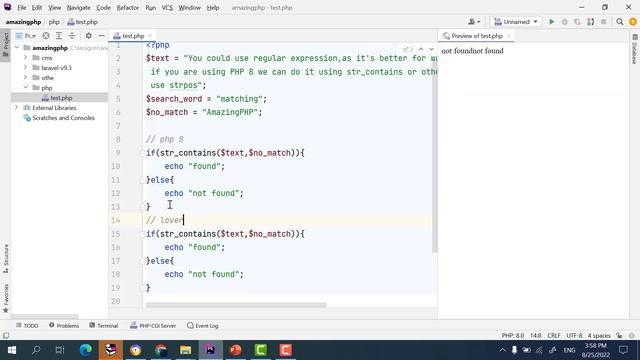Hide the Project panel with minus icon

point(101,36)
